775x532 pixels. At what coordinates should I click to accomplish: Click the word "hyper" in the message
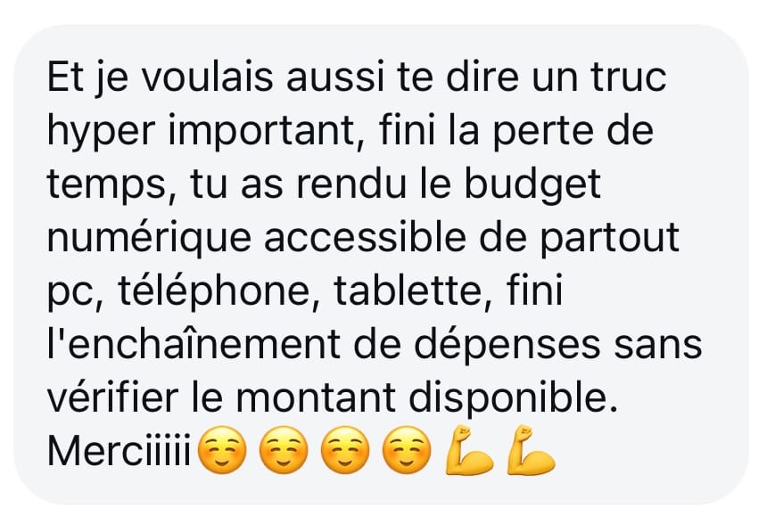point(102,133)
